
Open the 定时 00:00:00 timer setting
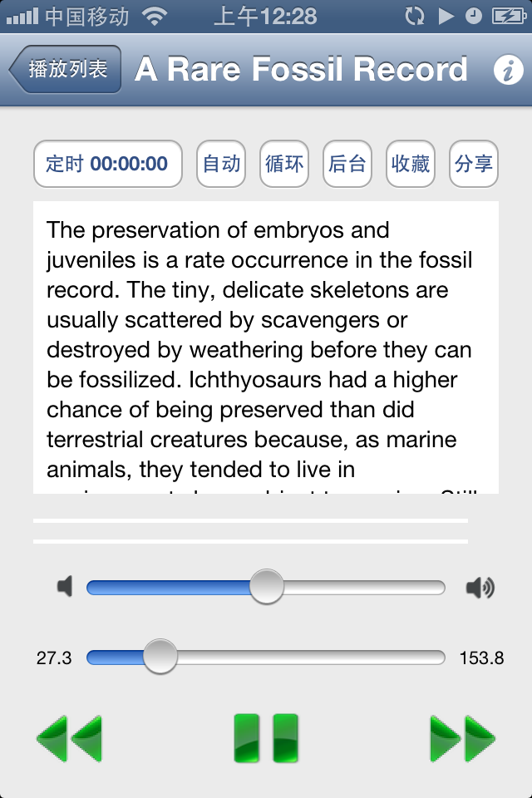[x=107, y=164]
